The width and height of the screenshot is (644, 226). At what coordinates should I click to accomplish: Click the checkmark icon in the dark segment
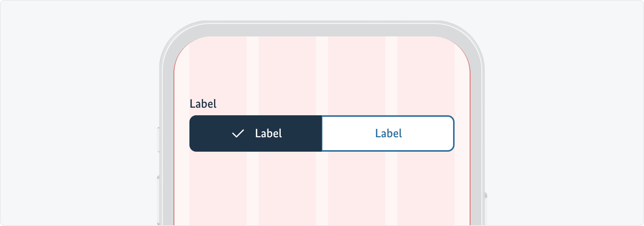[238, 133]
